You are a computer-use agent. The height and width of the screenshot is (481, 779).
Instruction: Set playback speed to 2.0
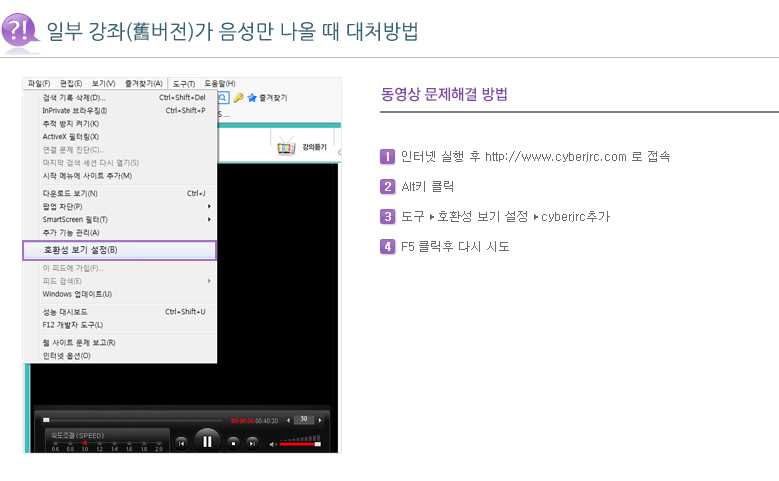tap(159, 443)
